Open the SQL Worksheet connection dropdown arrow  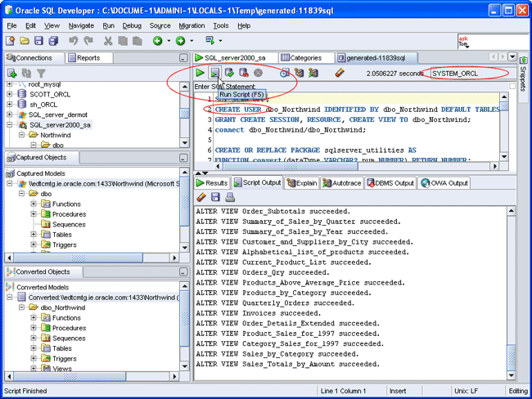[220, 41]
